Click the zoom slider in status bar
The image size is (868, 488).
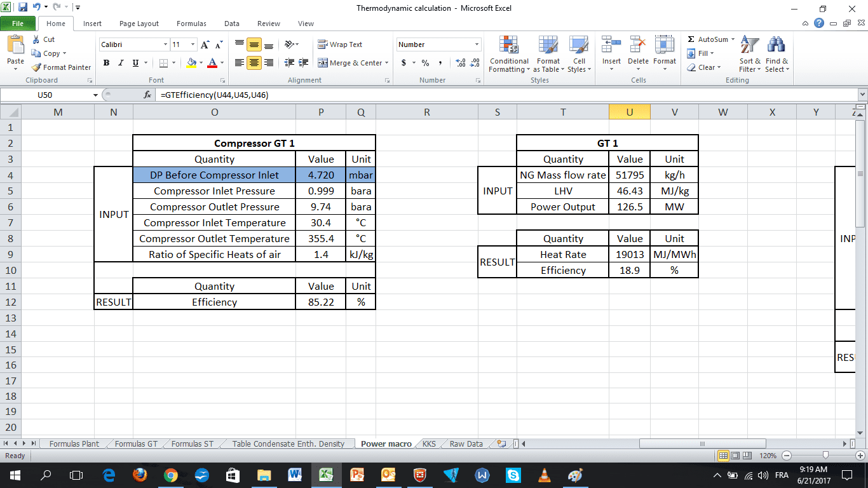825,456
